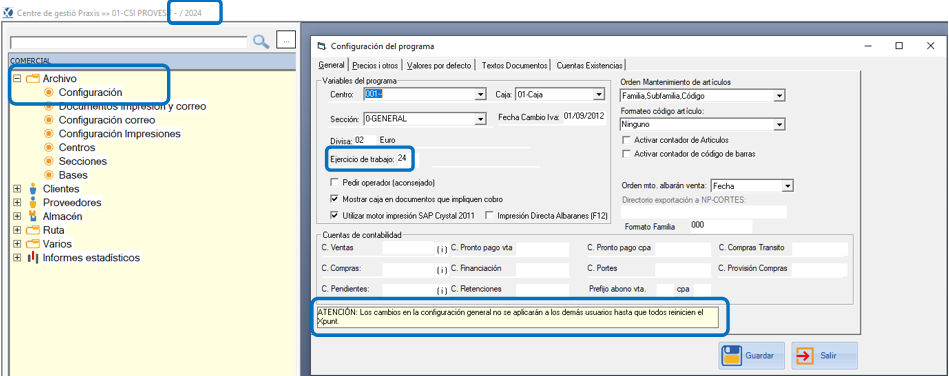
Task: Open the Sección dropdown
Action: point(481,119)
